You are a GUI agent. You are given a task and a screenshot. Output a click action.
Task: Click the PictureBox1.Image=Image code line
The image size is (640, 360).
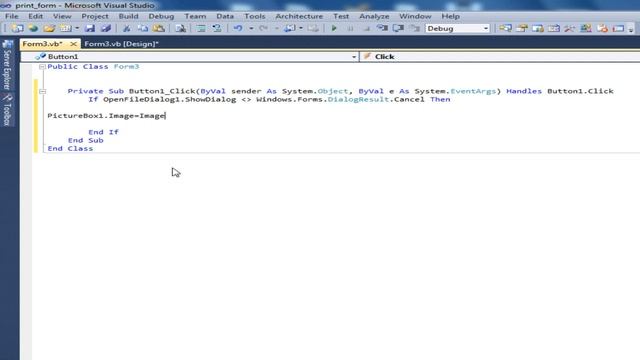(106, 116)
